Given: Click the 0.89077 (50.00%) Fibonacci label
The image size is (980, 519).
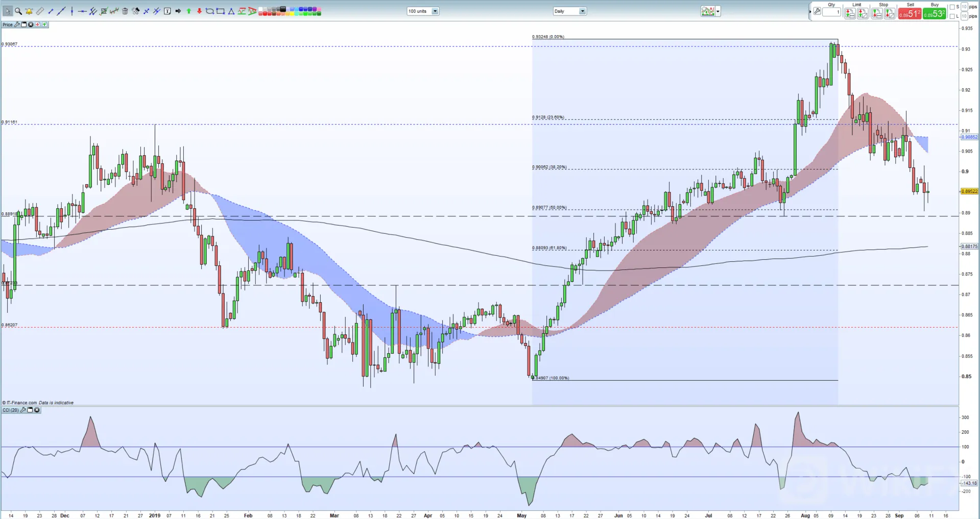Looking at the screenshot, I should click(549, 208).
